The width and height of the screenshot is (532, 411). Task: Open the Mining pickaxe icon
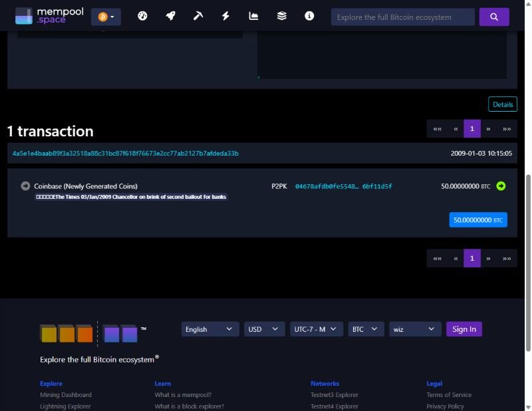coord(198,16)
